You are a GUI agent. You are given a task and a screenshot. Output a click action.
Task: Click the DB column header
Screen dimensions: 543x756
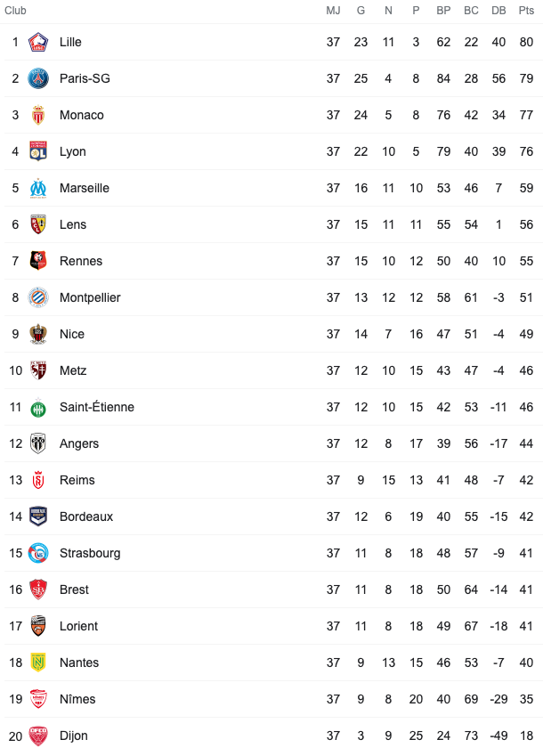pyautogui.click(x=498, y=11)
